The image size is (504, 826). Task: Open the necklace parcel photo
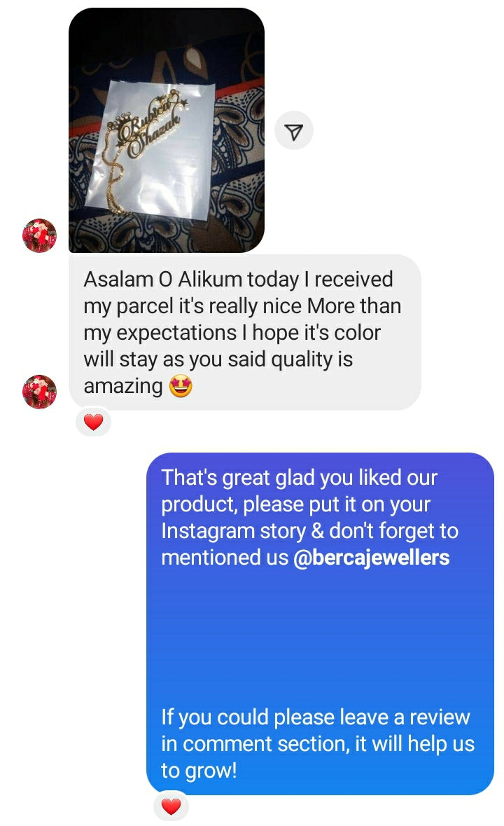coord(166,130)
